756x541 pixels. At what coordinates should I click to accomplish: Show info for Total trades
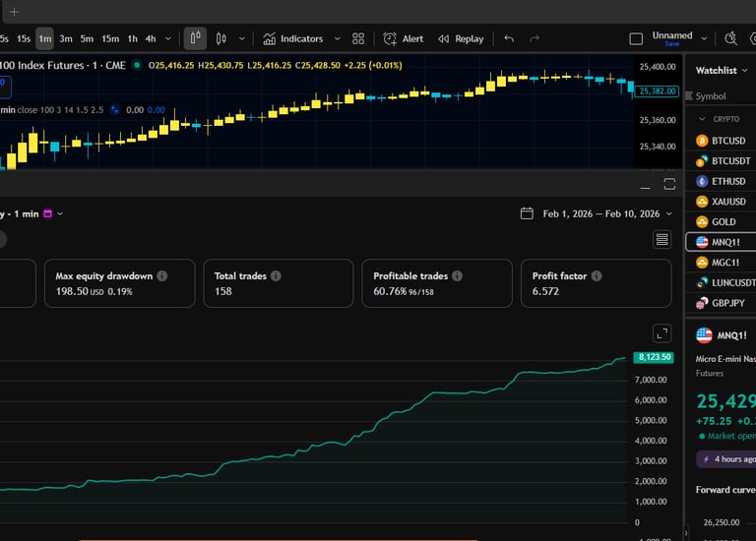click(x=276, y=276)
